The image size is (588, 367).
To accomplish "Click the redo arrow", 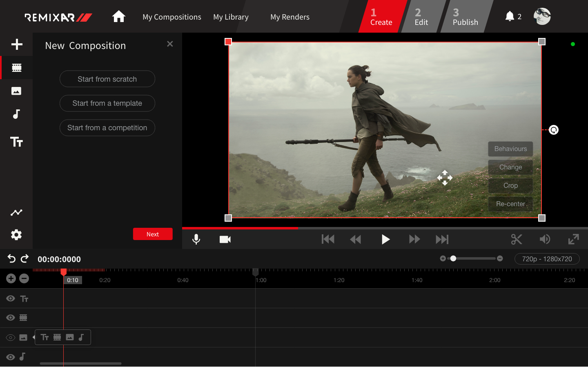I will pos(25,258).
